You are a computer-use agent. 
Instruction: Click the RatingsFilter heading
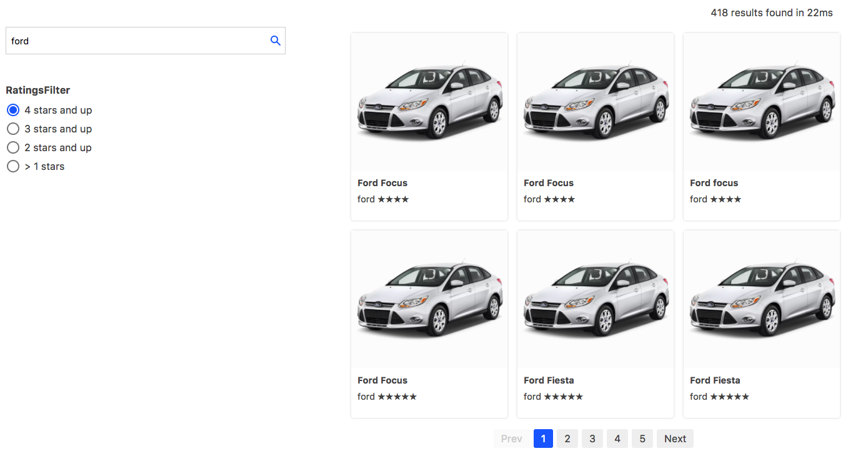tap(38, 90)
